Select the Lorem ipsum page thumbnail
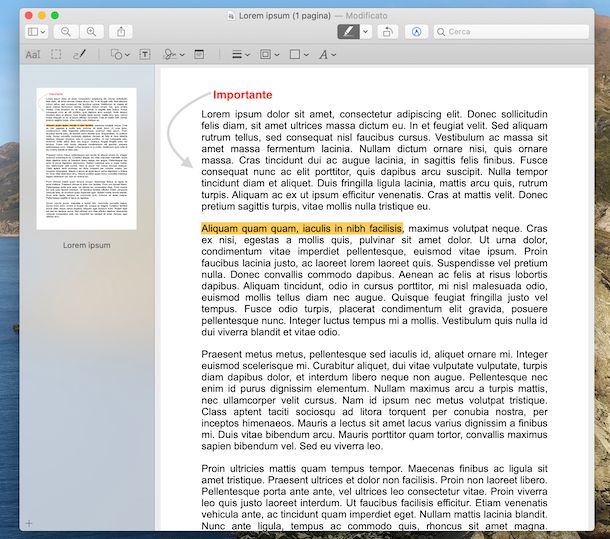Screen dimensions: 610x539 click(86, 159)
